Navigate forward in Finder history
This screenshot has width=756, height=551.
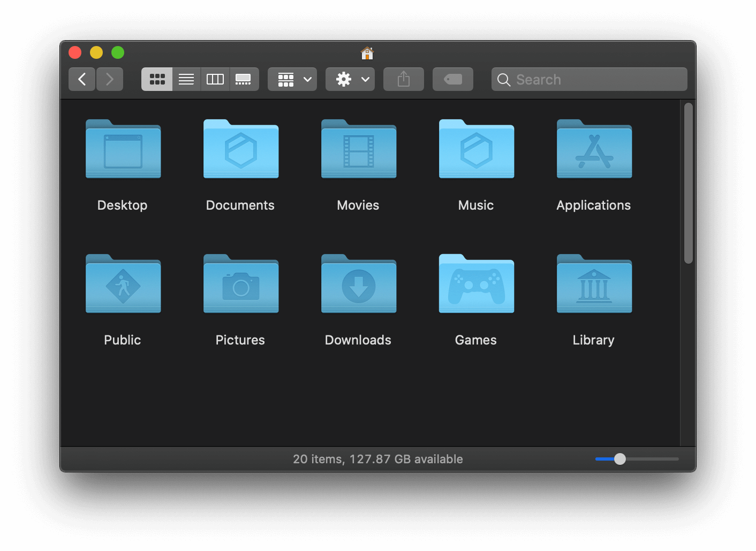pos(110,79)
